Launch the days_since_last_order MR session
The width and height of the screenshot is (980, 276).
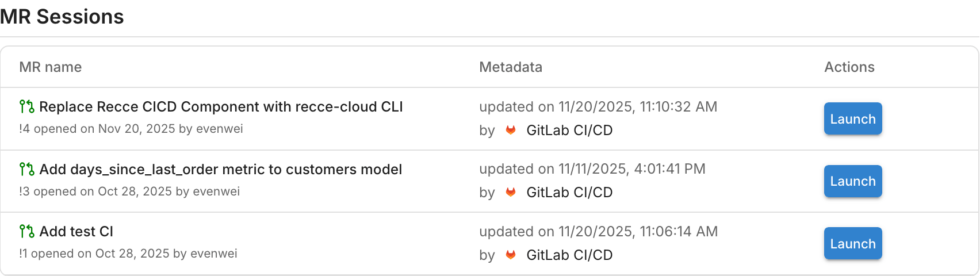tap(852, 181)
